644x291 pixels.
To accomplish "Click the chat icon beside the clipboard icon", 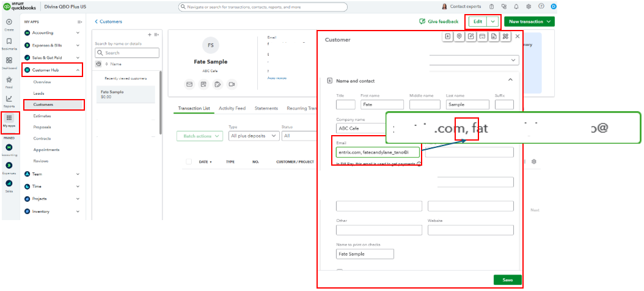I will coord(504,7).
